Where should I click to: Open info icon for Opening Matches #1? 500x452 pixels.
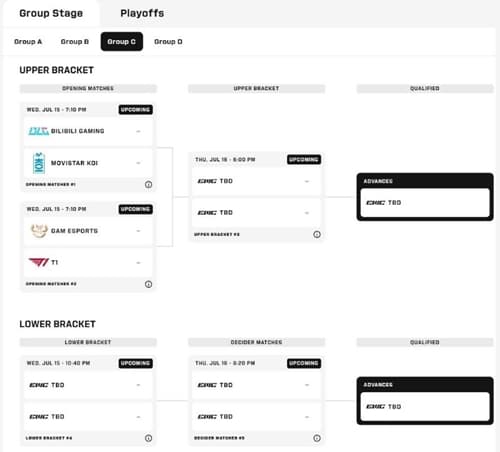149,184
